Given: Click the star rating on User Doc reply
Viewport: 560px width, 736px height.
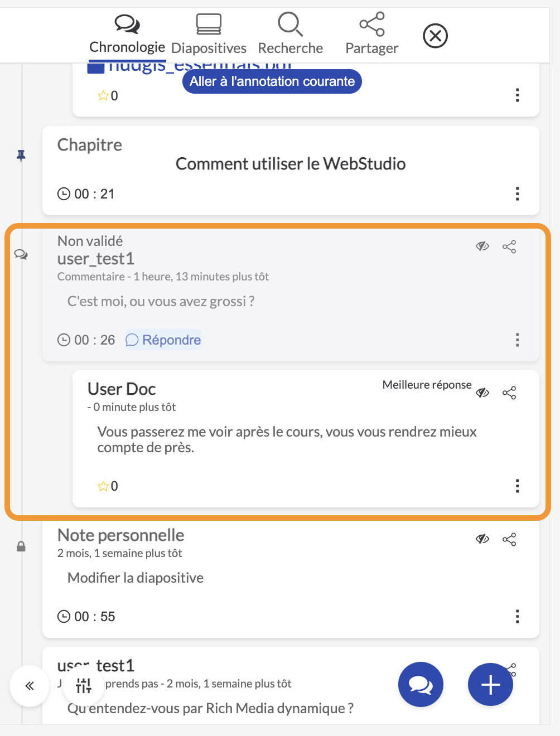Looking at the screenshot, I should pyautogui.click(x=108, y=486).
